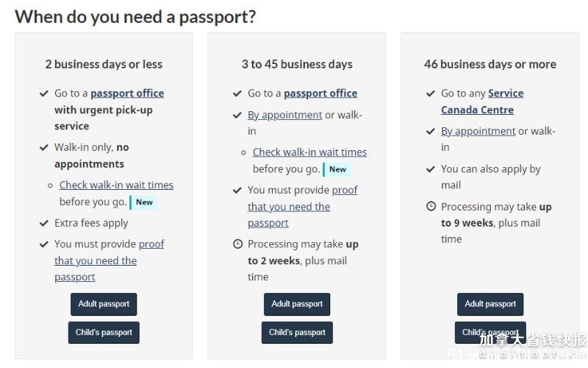Screen dimensions: 588x368
Task: Check walk-in wait times in first card
Action: [x=116, y=185]
